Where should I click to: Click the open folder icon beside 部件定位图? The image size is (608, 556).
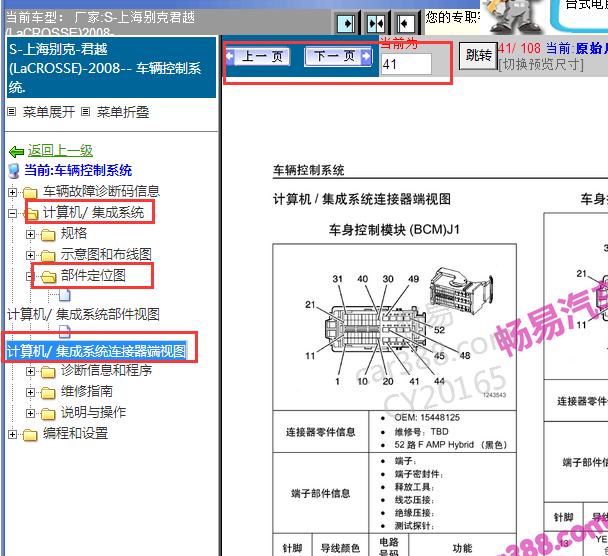point(48,276)
